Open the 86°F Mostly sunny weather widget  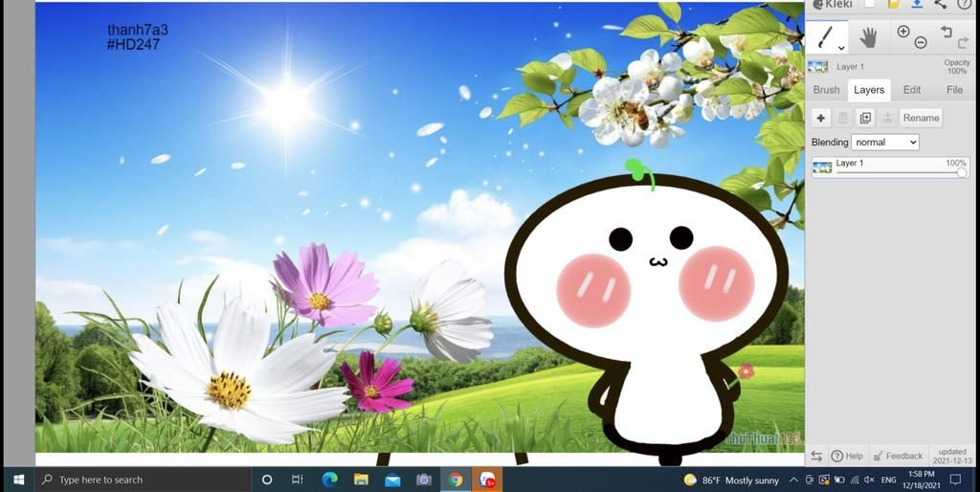[731, 481]
